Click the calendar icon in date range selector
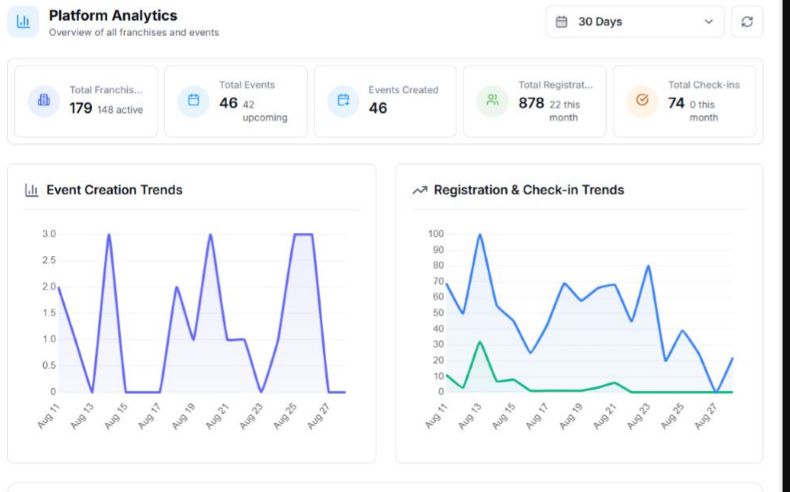The image size is (790, 492). coord(561,22)
